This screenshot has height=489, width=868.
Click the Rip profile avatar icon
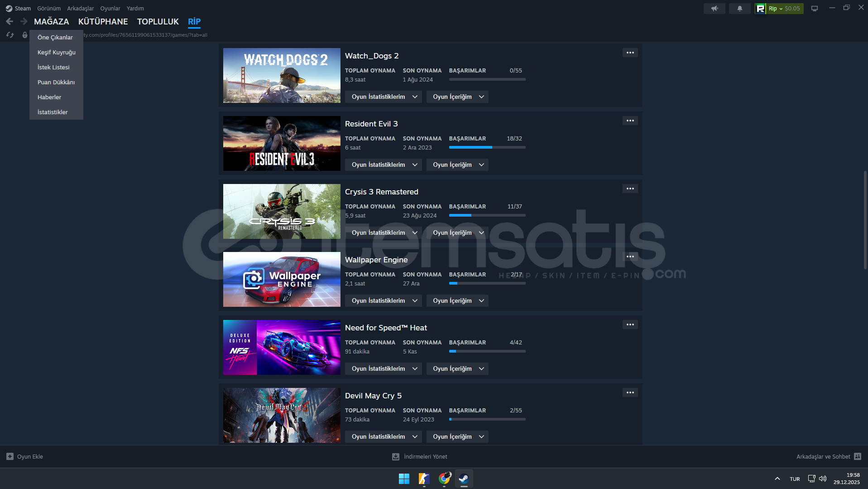[761, 9]
